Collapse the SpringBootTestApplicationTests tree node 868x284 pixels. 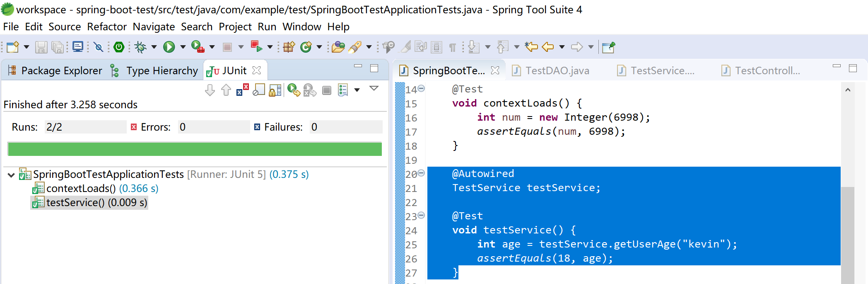click(x=11, y=175)
